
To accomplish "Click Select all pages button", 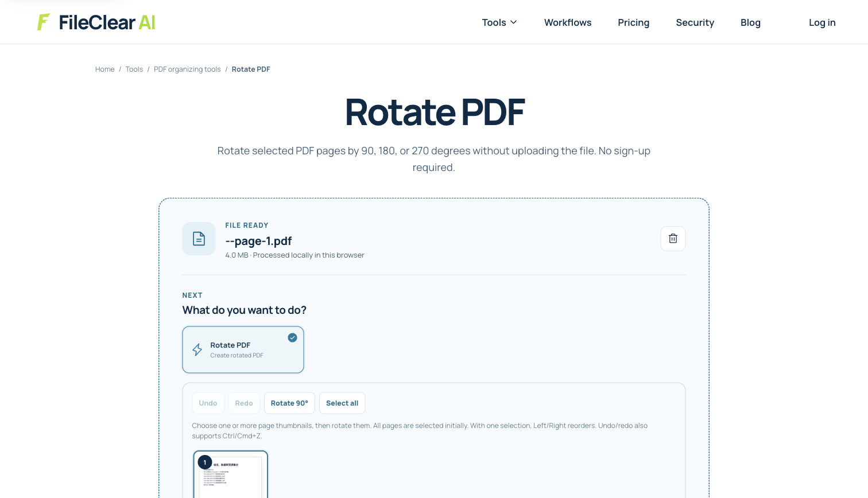I will click(342, 403).
